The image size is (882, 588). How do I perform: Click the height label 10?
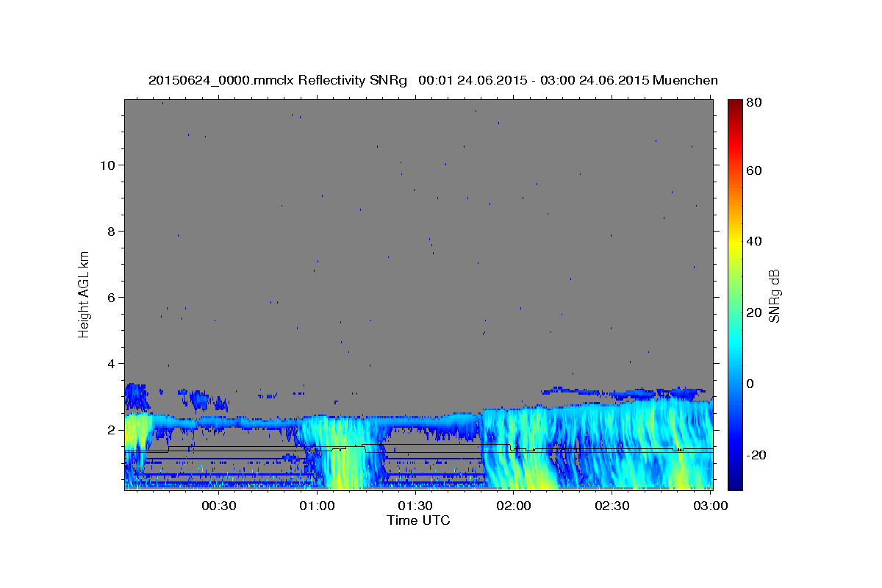pyautogui.click(x=108, y=165)
